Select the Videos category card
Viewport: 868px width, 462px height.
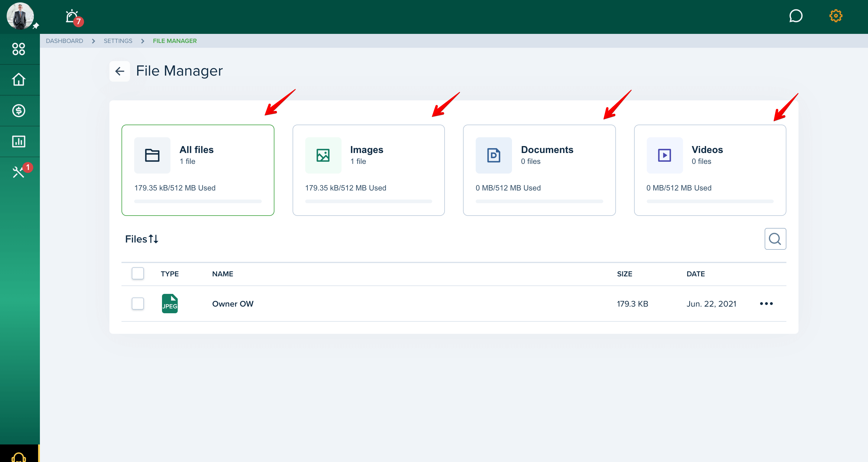[x=710, y=170]
